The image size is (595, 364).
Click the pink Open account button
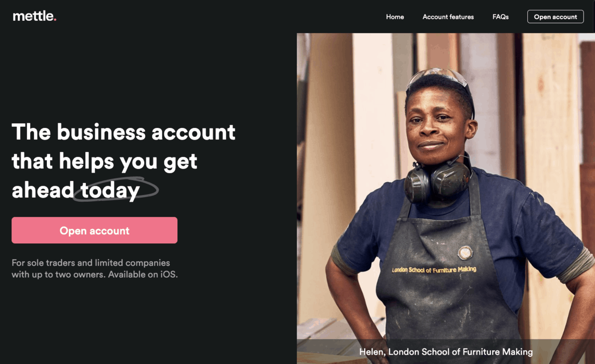pos(95,230)
